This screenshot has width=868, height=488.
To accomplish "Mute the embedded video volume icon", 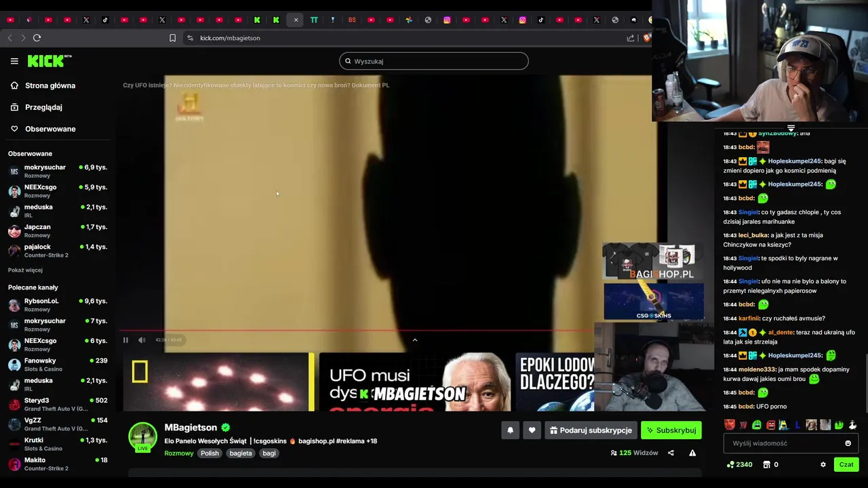I will pos(142,340).
